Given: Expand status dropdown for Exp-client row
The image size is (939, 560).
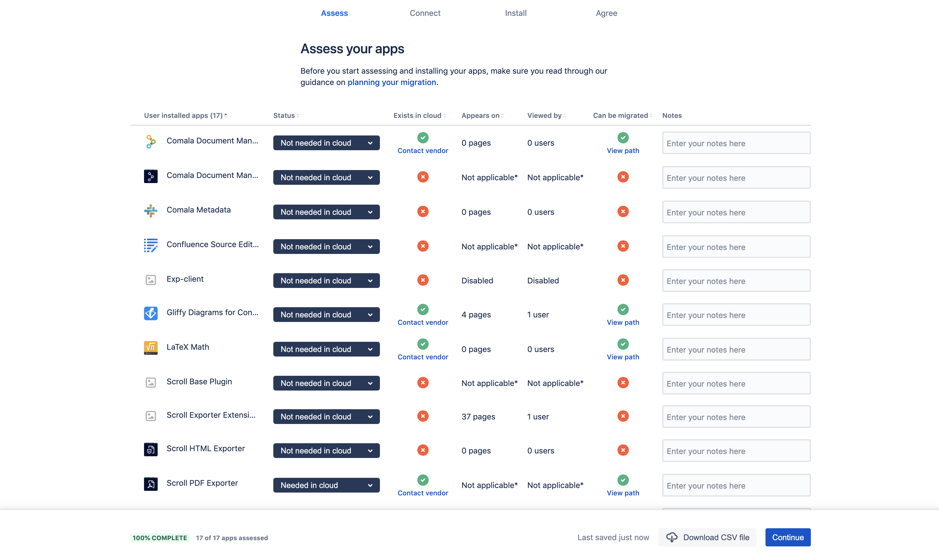Looking at the screenshot, I should click(326, 281).
